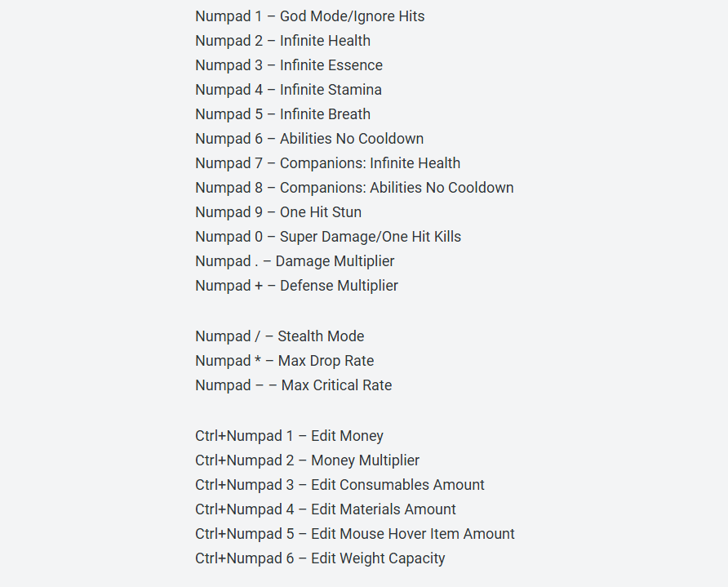The height and width of the screenshot is (587, 728).
Task: Click the "Numpad . – Damage Multiplier" line
Action: click(x=295, y=261)
